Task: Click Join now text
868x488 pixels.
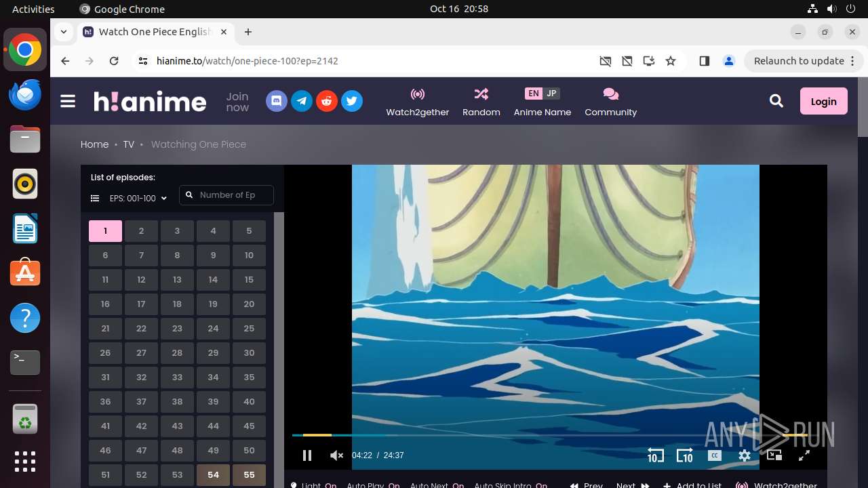Action: click(237, 102)
